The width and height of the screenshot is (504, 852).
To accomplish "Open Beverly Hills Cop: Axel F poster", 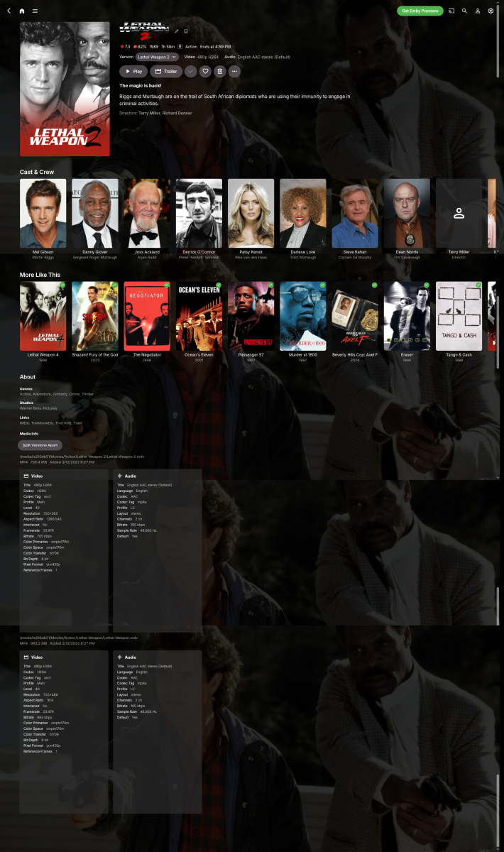I will [x=355, y=316].
